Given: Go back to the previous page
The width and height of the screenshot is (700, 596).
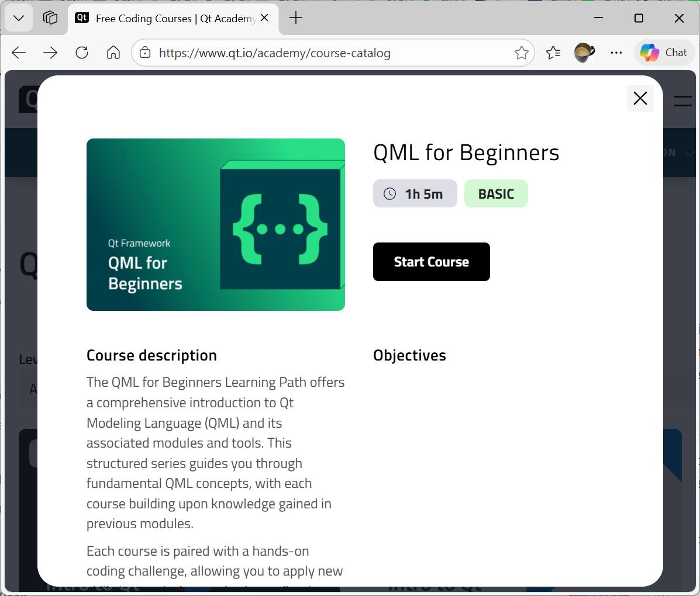Looking at the screenshot, I should [19, 53].
